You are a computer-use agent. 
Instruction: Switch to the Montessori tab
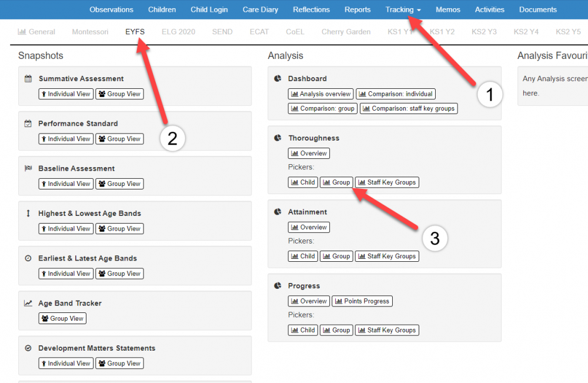coord(90,32)
